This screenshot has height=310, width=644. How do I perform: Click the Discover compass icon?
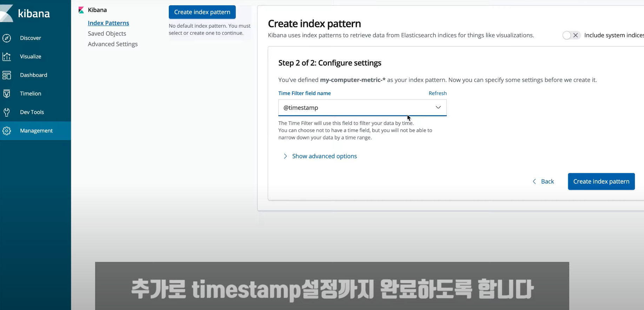pyautogui.click(x=7, y=38)
